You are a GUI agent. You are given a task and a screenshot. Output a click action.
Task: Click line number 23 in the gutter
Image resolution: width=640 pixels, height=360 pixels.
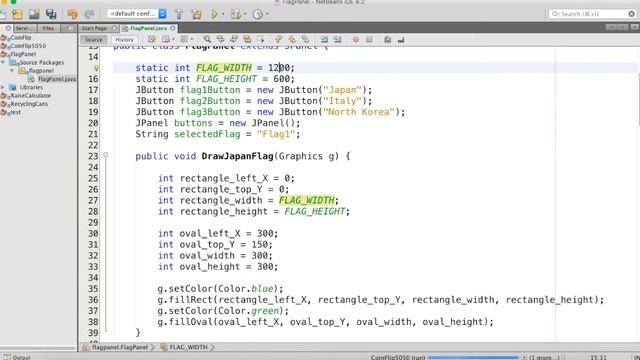point(93,156)
